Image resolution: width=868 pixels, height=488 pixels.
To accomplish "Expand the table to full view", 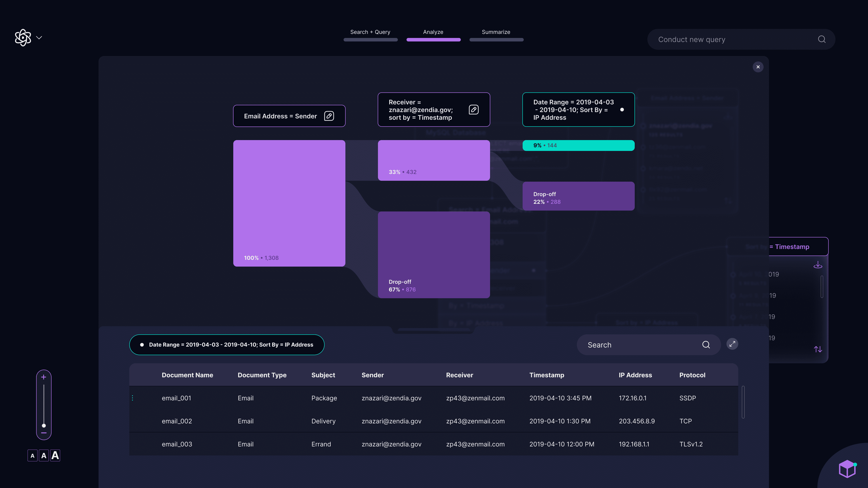I will click(732, 344).
